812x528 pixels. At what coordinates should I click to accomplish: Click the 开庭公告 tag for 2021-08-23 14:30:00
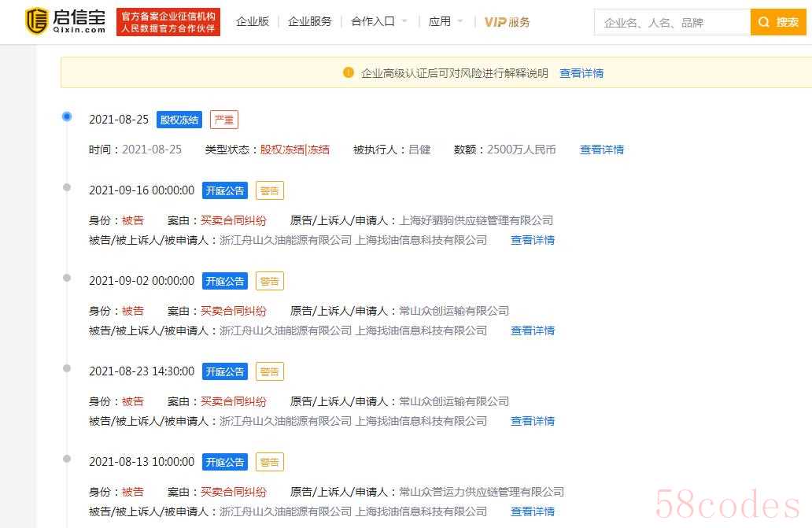tap(225, 371)
